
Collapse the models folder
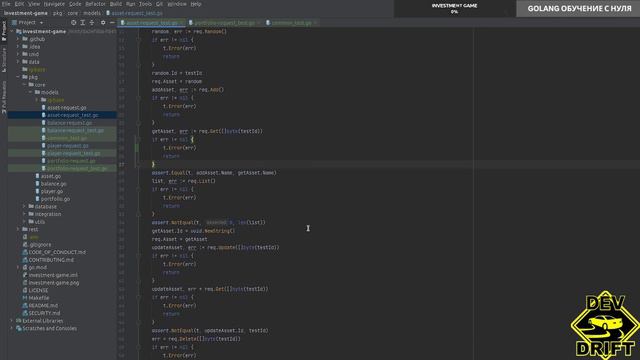(31, 92)
